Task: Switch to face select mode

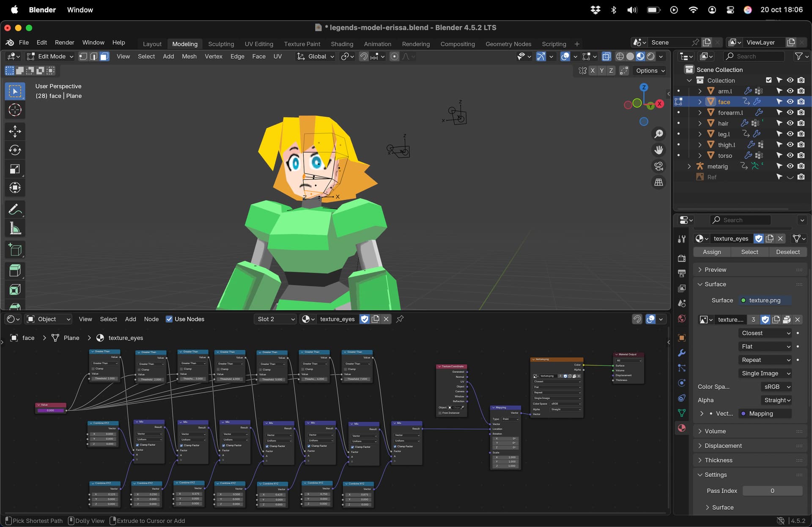Action: (104, 56)
